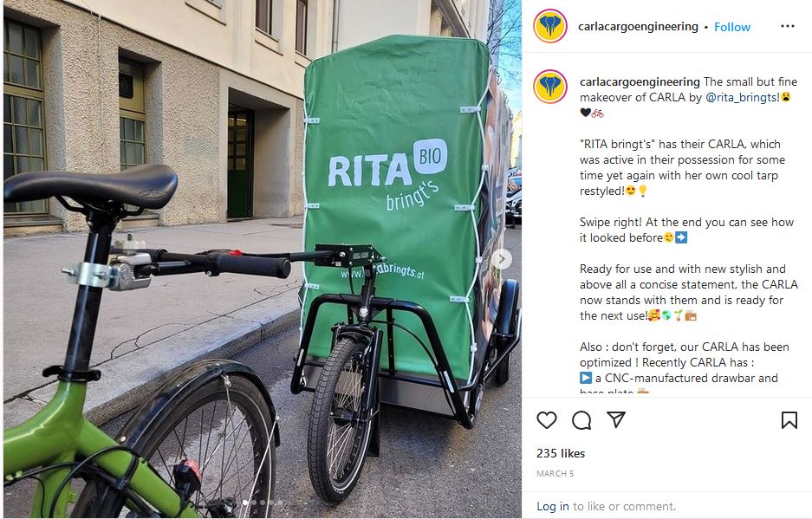Image resolution: width=812 pixels, height=519 pixels.
Task: Like the post with the heart icon
Action: pos(546,419)
